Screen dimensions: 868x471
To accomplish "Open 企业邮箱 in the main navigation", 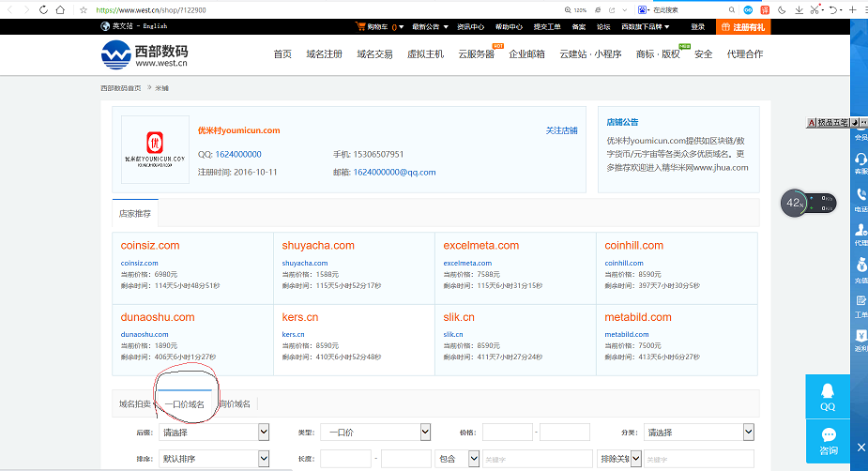I will (x=527, y=53).
